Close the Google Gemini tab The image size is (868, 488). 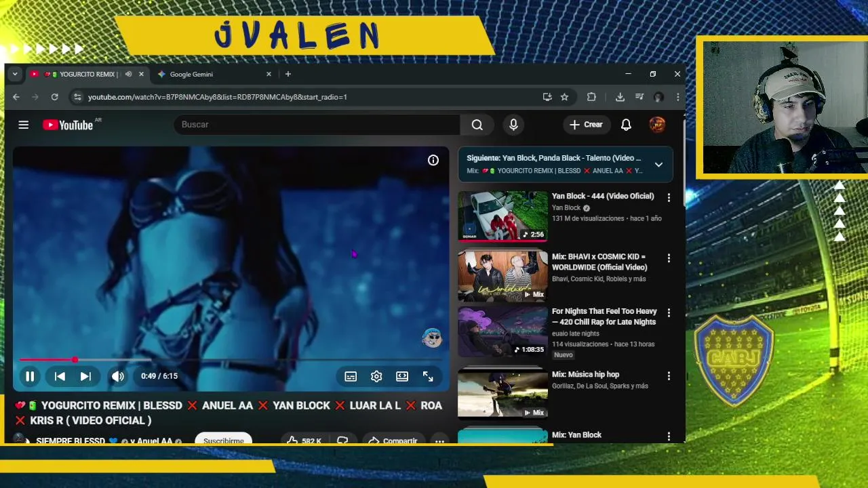coord(269,74)
